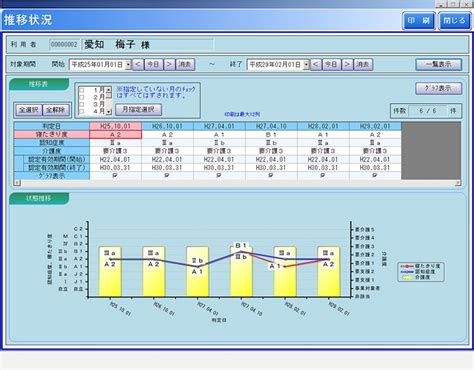This screenshot has width=474, height=370.
Task: Click the 介護度 row header
Action: coord(52,151)
